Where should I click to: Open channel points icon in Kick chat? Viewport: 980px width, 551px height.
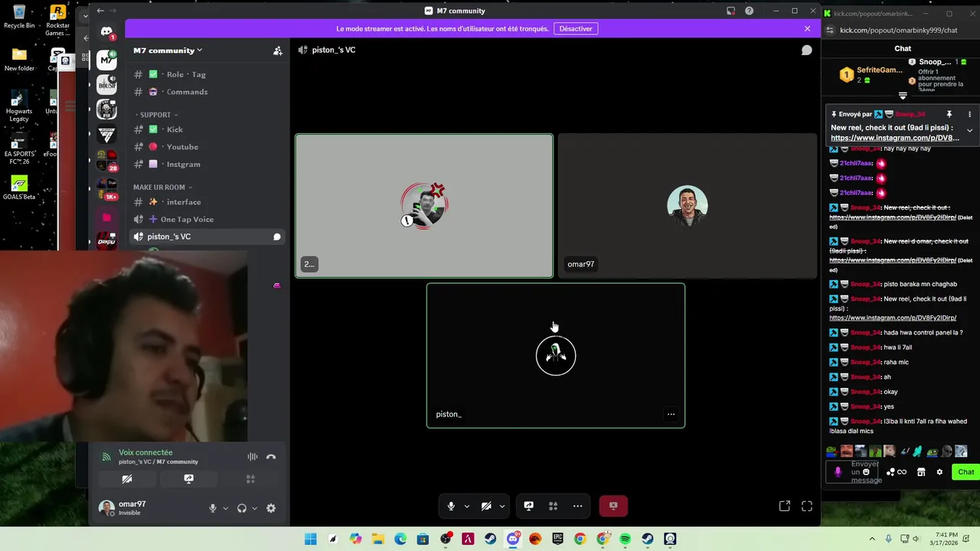[x=896, y=472]
